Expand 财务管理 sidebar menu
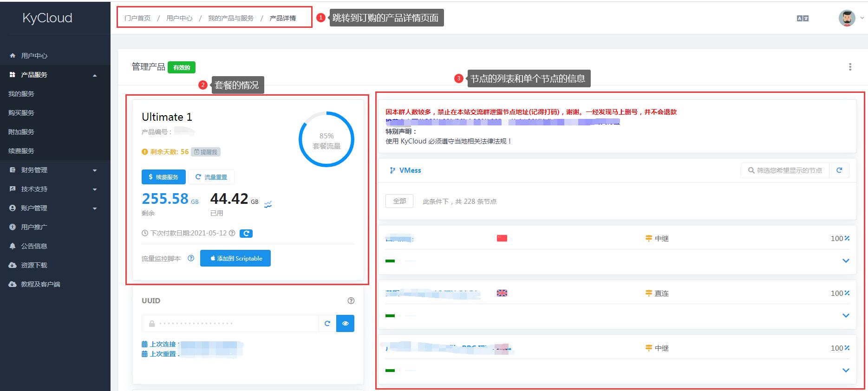This screenshot has width=868, height=391. tap(55, 170)
